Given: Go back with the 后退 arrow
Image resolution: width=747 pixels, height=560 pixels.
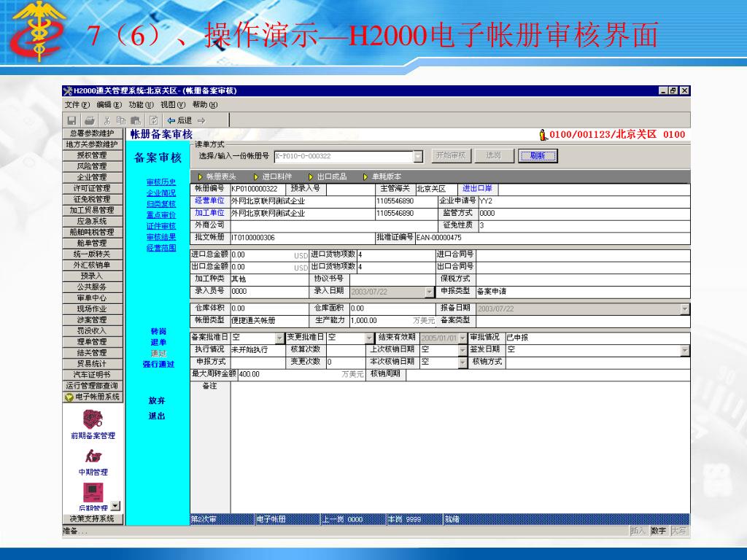Looking at the screenshot, I should [179, 120].
